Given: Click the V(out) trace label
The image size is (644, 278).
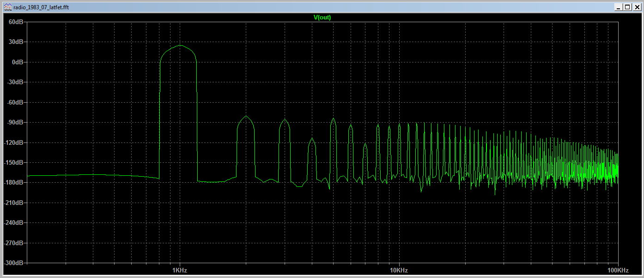Looking at the screenshot, I should tap(322, 18).
